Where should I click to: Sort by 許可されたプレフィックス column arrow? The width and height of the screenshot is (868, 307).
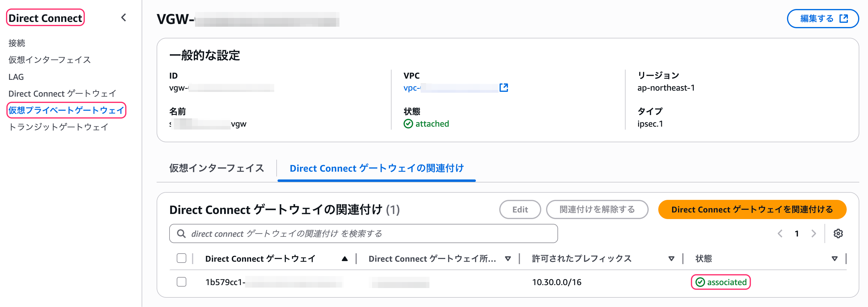[671, 259]
